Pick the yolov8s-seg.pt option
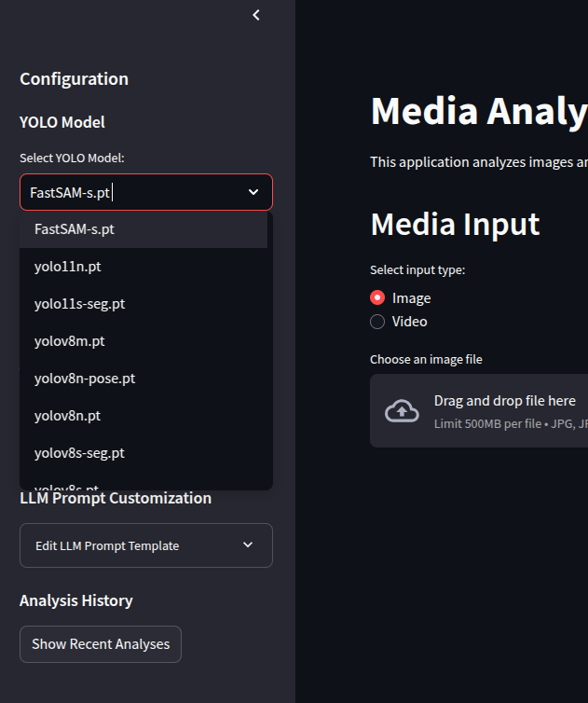The image size is (588, 703). coord(144,453)
